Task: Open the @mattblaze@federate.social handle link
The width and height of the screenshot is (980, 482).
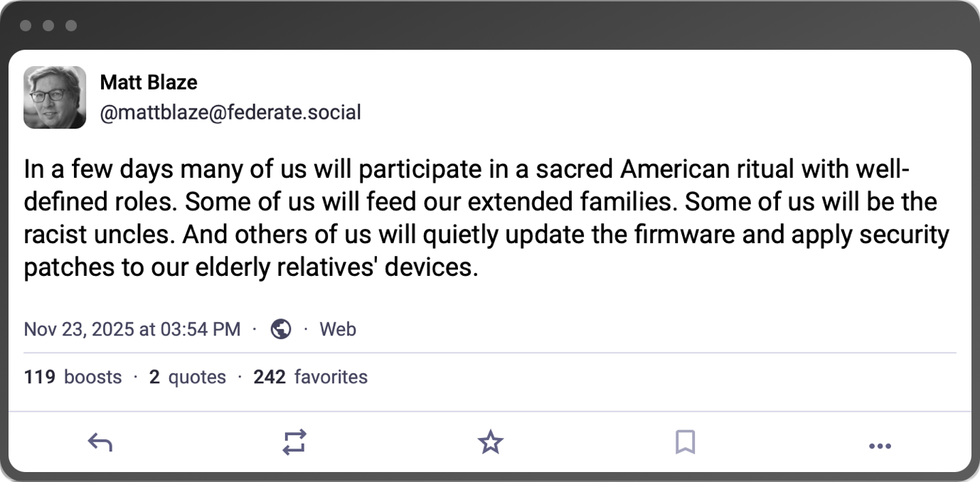Action: coord(230,112)
